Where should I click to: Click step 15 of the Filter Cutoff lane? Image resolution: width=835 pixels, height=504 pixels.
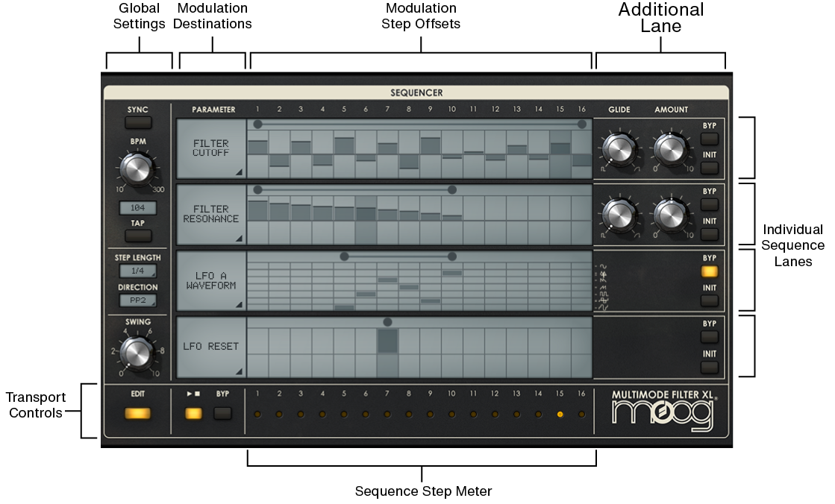560,154
